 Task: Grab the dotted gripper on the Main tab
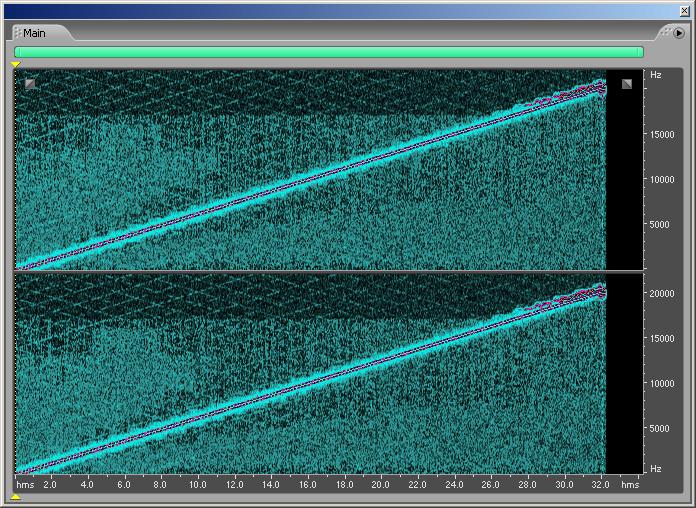click(x=17, y=33)
